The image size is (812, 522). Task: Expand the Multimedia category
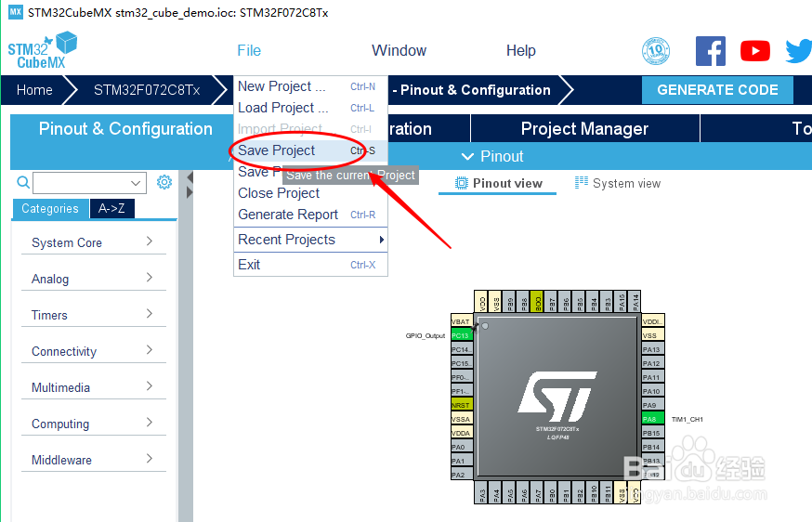pos(93,387)
